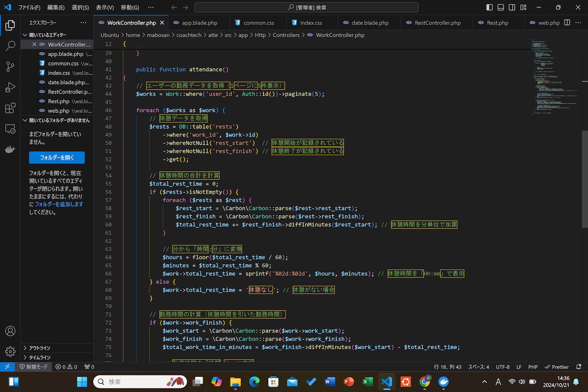
Task: Open the Explorer view in the activity bar
Action: (10, 26)
